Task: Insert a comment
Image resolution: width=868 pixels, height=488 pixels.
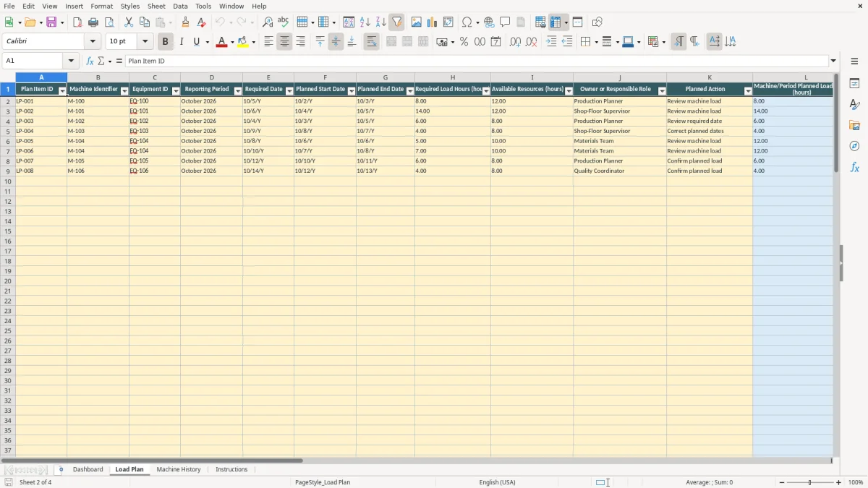Action: (505, 22)
